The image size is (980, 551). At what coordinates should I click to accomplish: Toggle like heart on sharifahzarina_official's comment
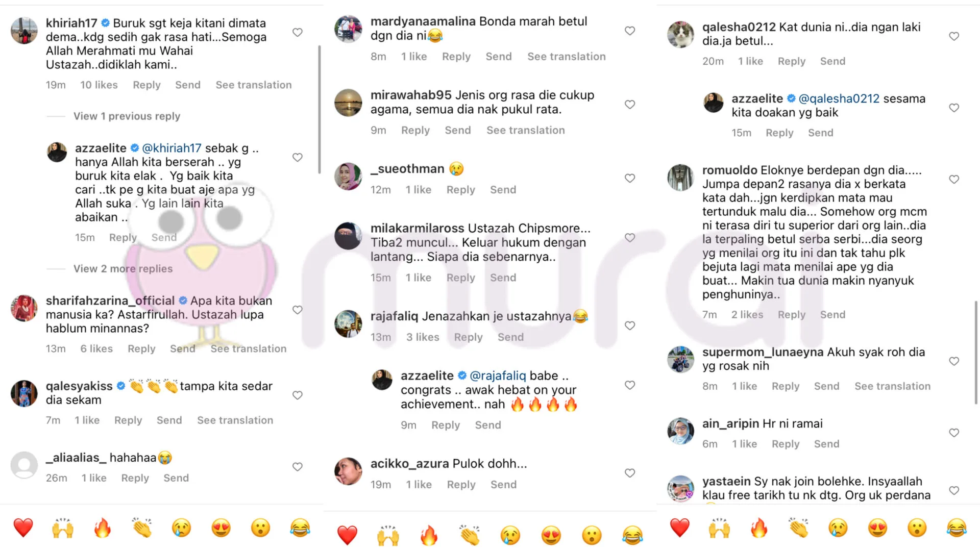coord(298,310)
